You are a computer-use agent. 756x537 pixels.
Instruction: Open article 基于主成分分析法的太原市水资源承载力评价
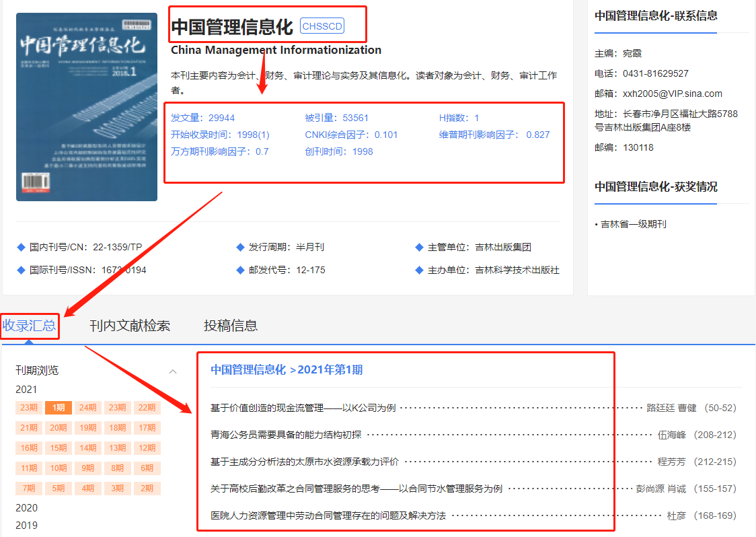[305, 462]
